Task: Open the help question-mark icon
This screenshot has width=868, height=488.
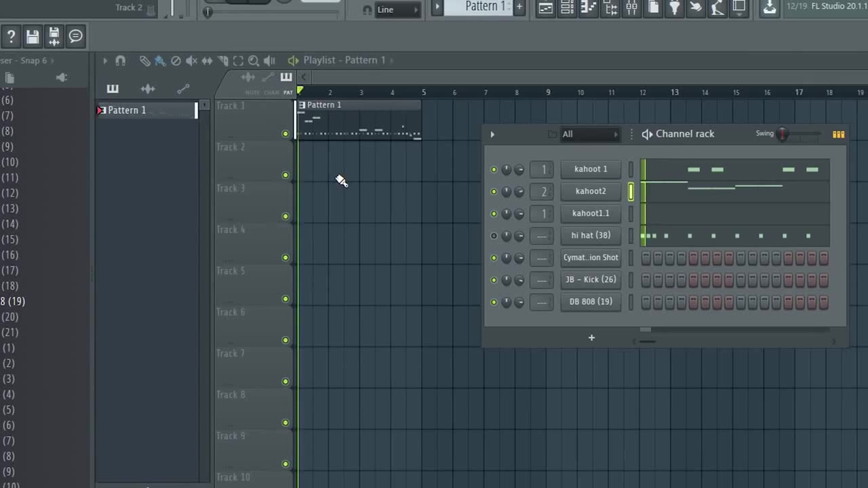Action: coord(12,37)
